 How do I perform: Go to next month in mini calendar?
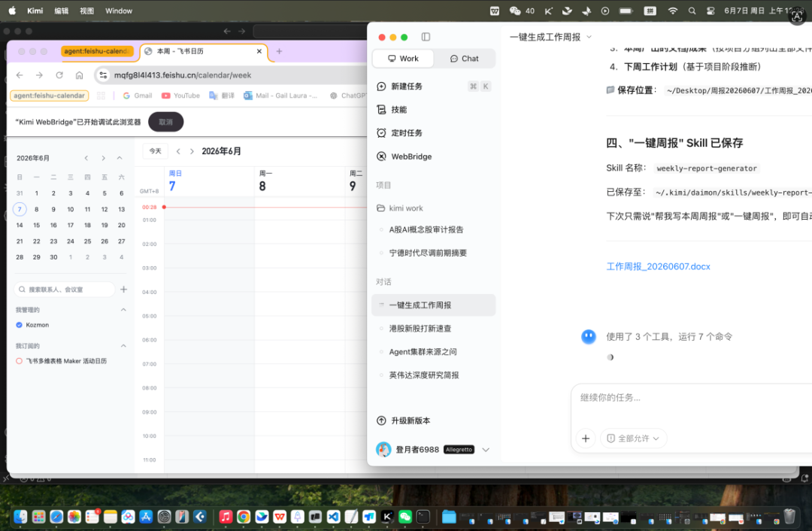point(104,158)
